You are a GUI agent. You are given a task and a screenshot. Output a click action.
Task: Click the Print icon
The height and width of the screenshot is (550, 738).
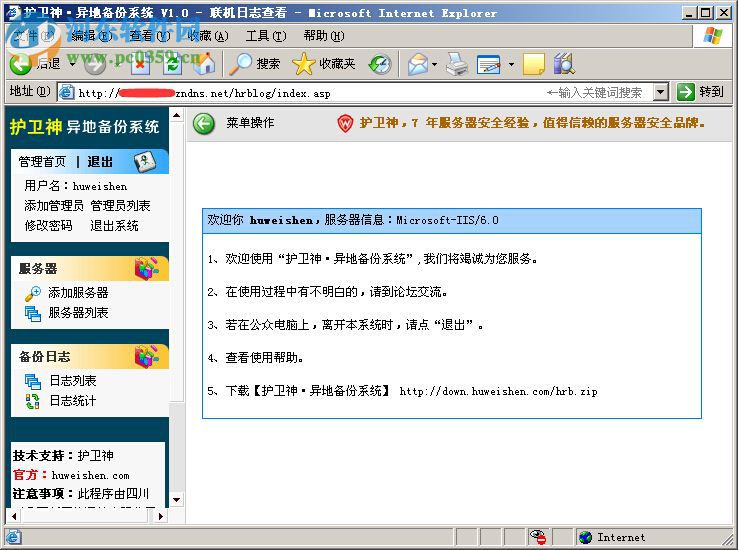tap(457, 64)
